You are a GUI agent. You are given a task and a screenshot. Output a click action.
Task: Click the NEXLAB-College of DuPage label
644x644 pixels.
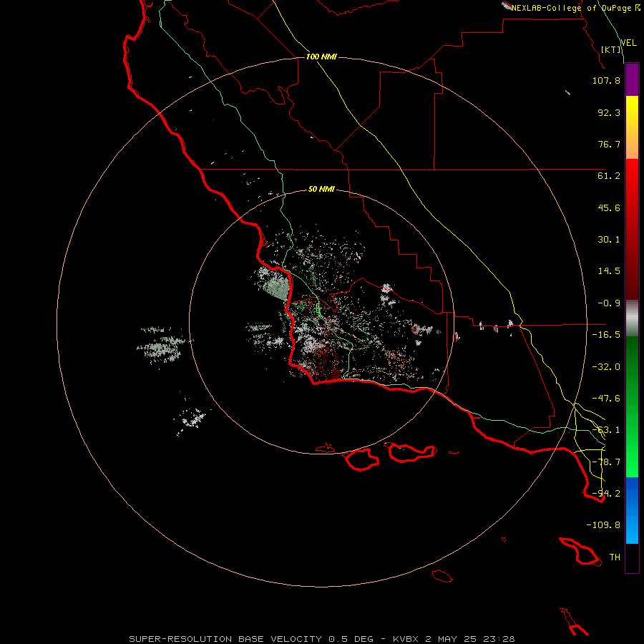click(x=572, y=8)
